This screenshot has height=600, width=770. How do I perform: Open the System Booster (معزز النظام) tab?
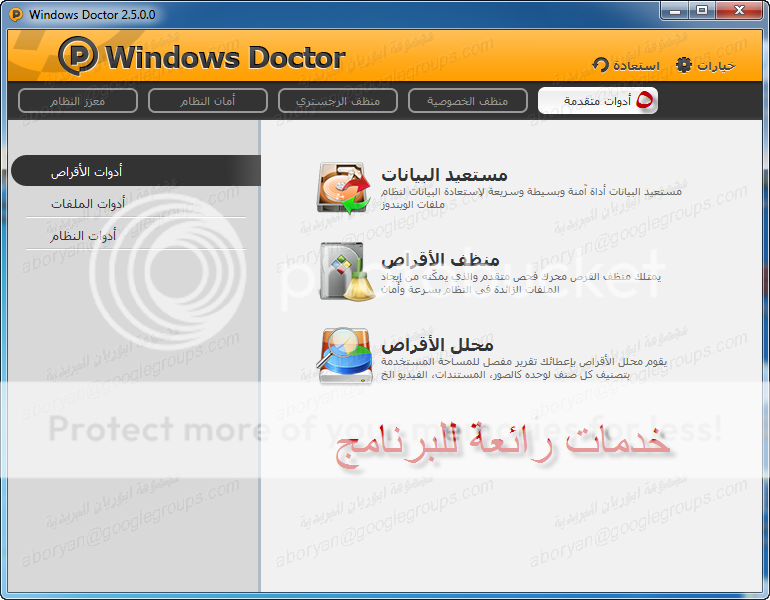[x=77, y=101]
